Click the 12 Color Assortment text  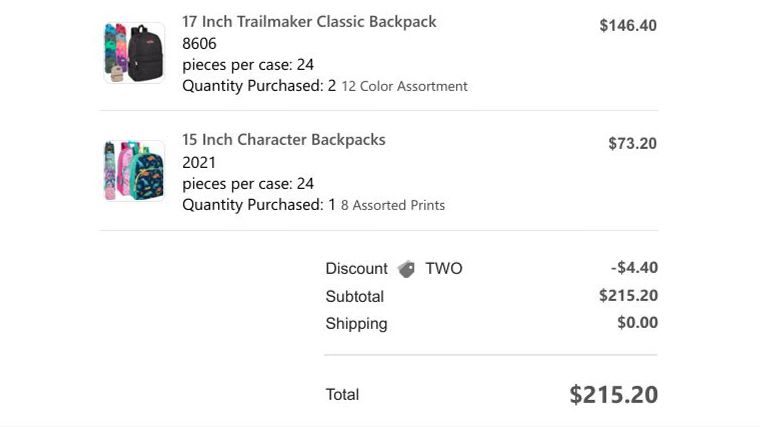pyautogui.click(x=405, y=86)
